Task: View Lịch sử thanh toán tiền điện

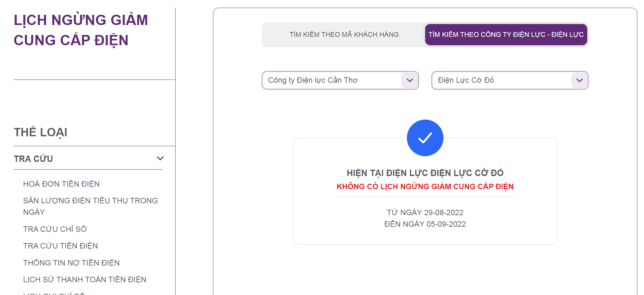Action: click(84, 280)
